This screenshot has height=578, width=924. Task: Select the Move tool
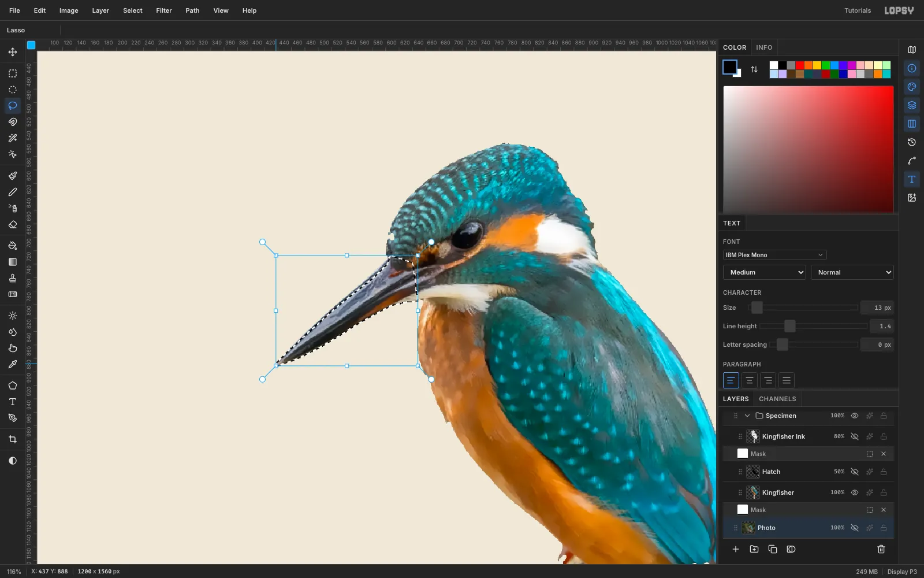[x=13, y=52]
